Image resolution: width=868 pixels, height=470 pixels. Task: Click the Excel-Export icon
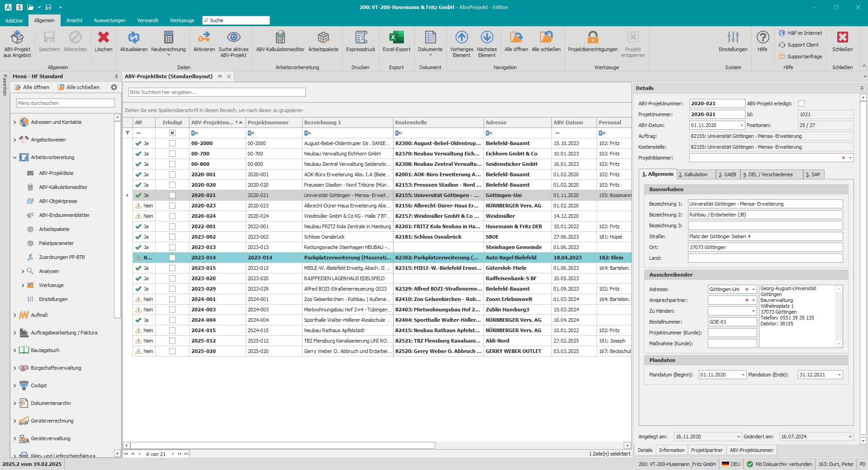pos(396,38)
